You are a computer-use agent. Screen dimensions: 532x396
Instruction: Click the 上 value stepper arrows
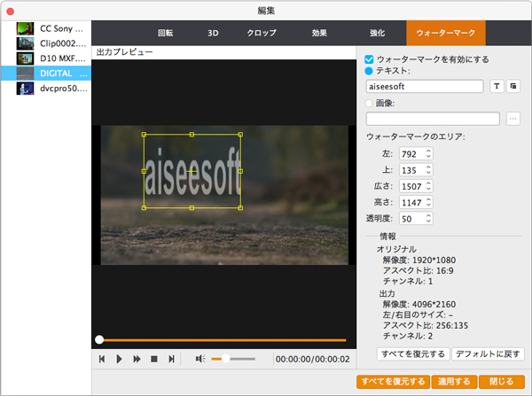tap(428, 170)
